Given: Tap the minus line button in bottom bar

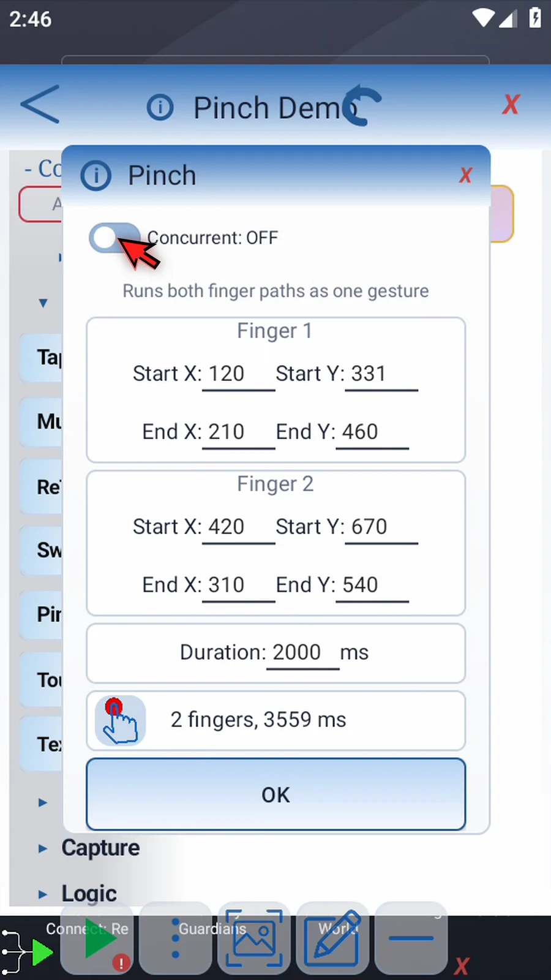Looking at the screenshot, I should [411, 938].
